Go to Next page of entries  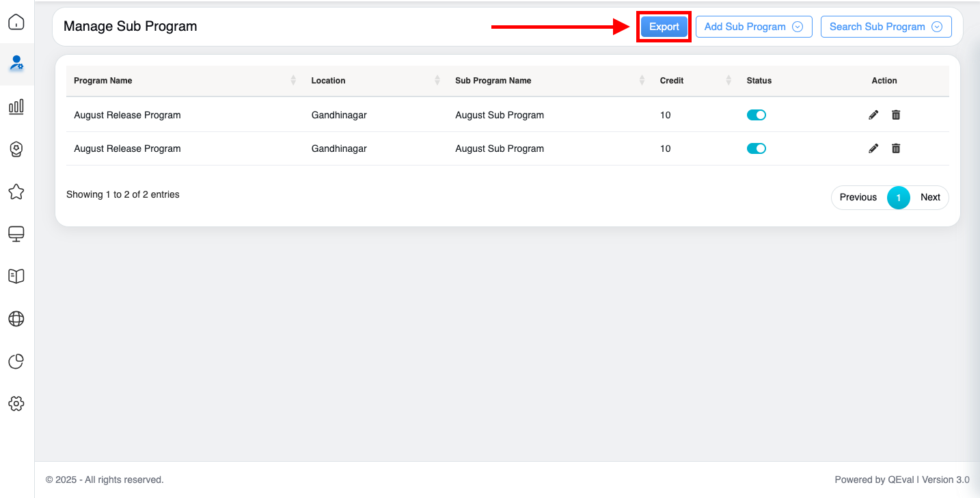click(930, 197)
